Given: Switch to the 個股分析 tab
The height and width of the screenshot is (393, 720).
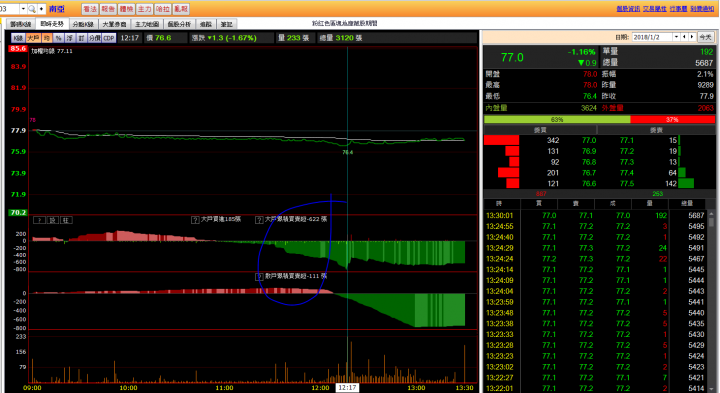Looking at the screenshot, I should tap(179, 24).
